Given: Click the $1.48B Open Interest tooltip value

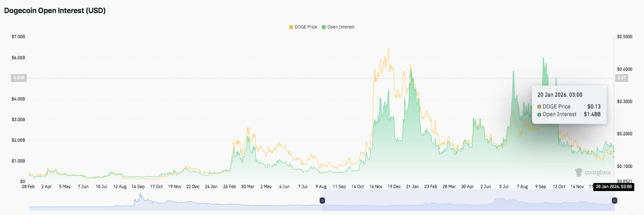Looking at the screenshot, I should tap(591, 115).
